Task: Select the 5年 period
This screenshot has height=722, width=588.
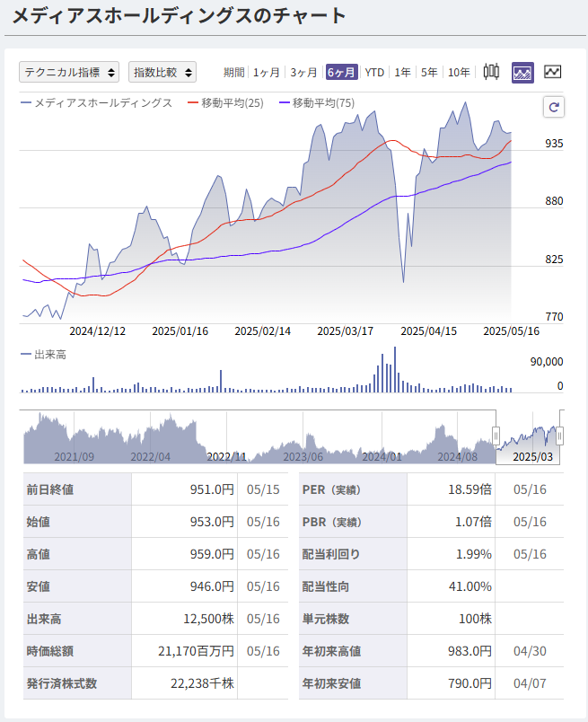Action: pos(429,73)
